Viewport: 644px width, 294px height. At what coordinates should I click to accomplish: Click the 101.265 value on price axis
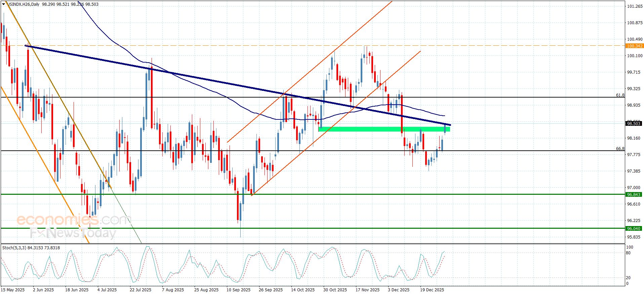pos(635,6)
